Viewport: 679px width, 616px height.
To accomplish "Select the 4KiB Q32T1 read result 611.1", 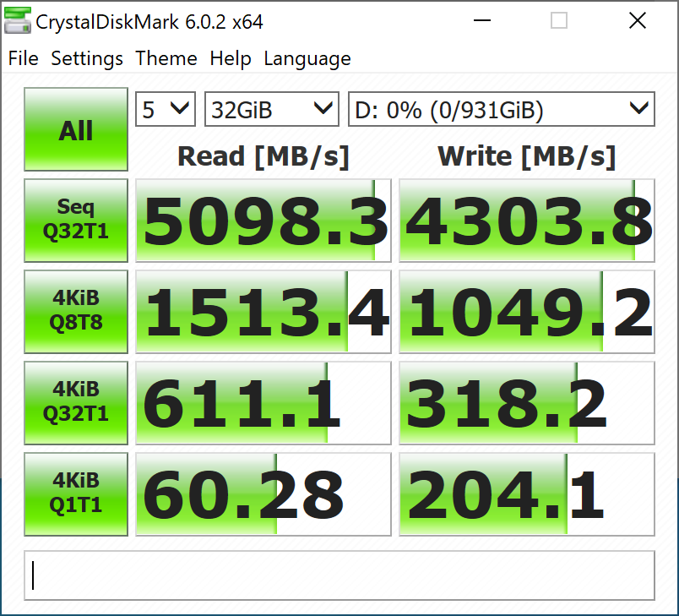I will pos(263,403).
